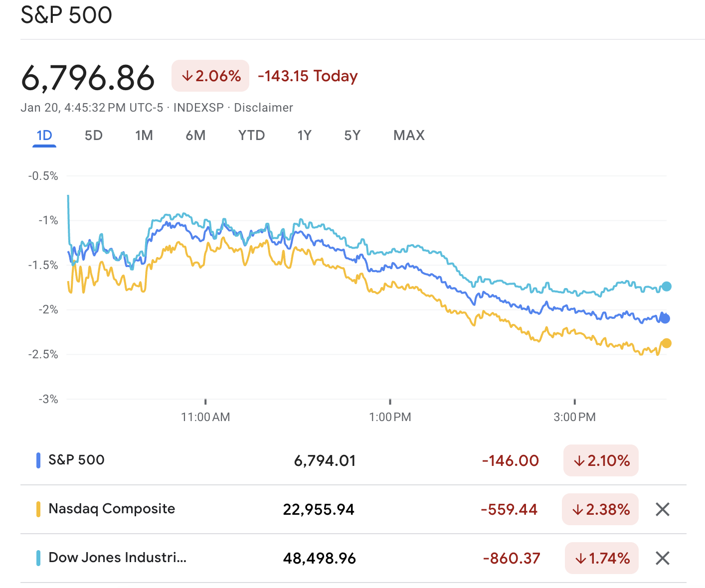
Task: Open the 1Y performance chart
Action: pyautogui.click(x=304, y=135)
